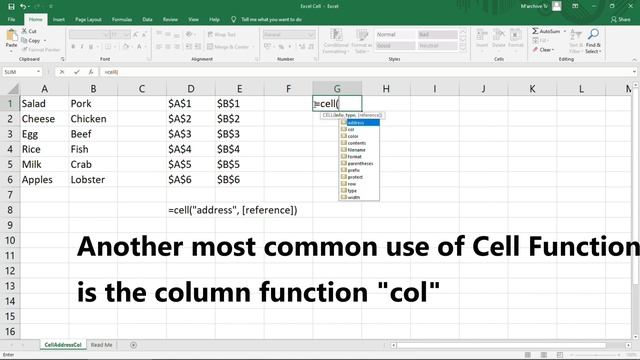This screenshot has height=360, width=640.
Task: Save the workbook using the floppy disk icon
Action: pyautogui.click(x=11, y=6)
